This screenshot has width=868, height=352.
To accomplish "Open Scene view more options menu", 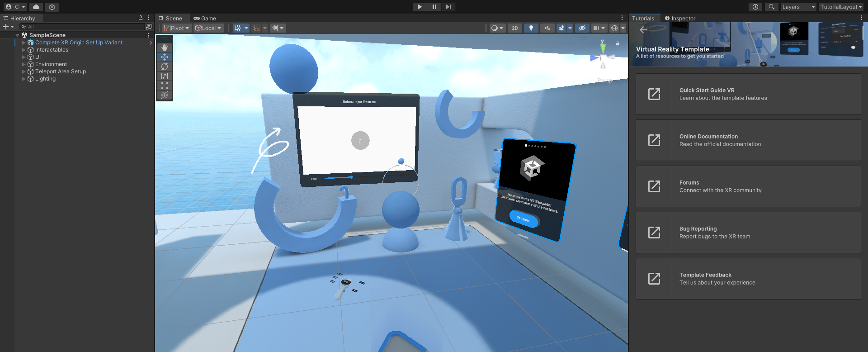I will (622, 18).
